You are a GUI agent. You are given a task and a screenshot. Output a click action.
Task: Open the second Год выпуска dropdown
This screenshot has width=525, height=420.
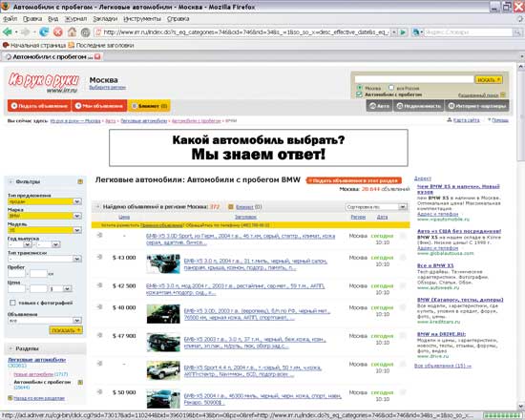49,244
